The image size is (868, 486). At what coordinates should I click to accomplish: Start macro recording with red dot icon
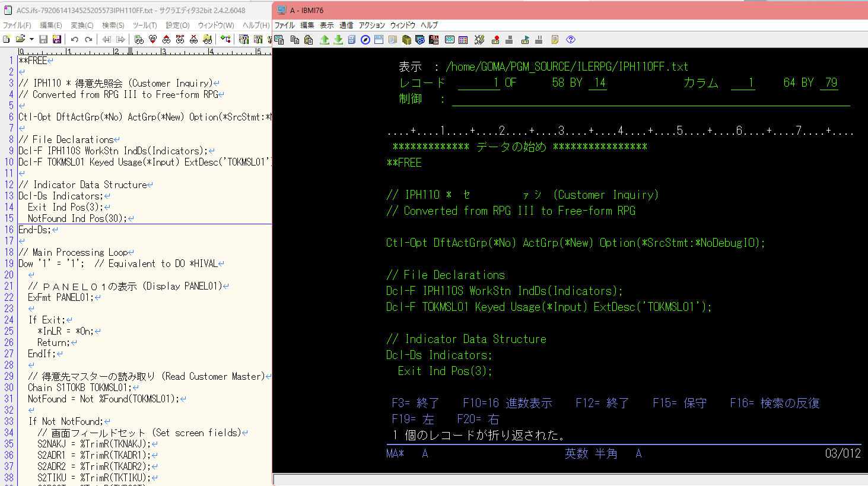click(495, 40)
